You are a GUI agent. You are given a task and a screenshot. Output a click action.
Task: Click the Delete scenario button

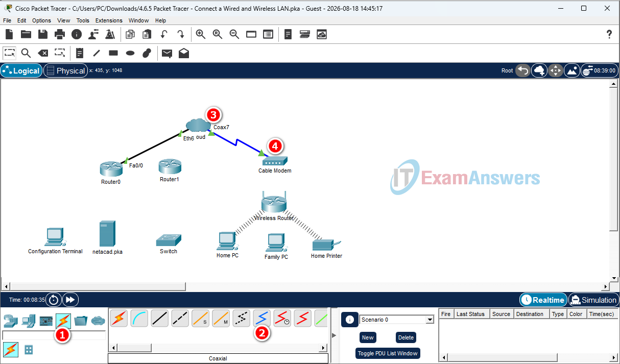(x=406, y=337)
